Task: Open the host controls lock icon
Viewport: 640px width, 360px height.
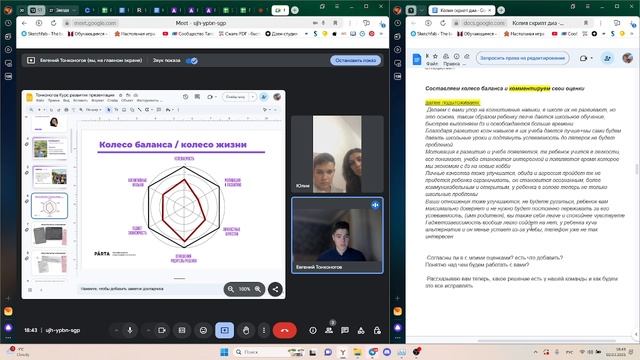Action: [x=377, y=331]
